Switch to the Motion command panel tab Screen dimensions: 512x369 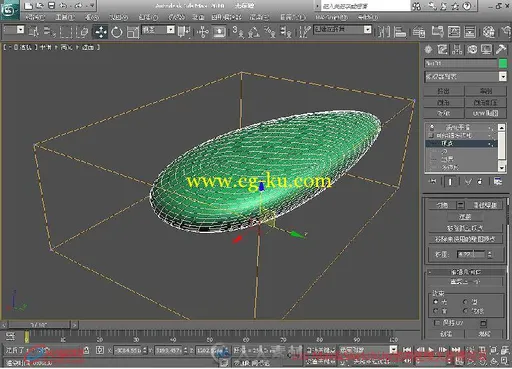pos(472,50)
